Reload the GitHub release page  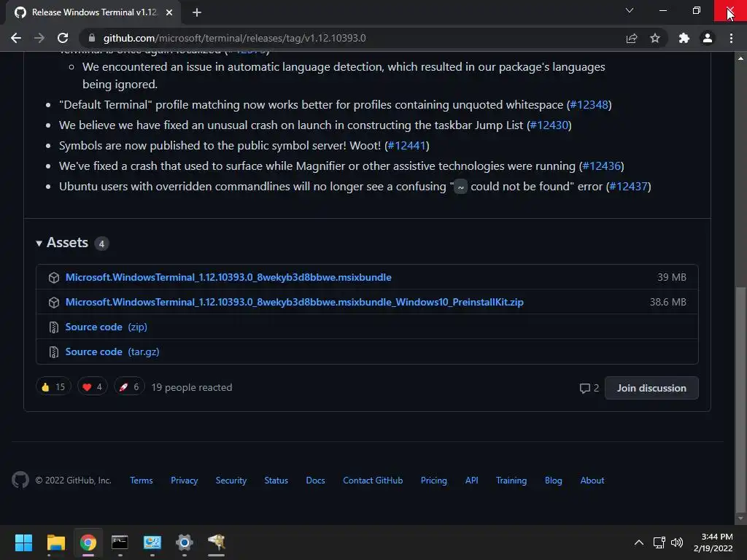(x=63, y=38)
